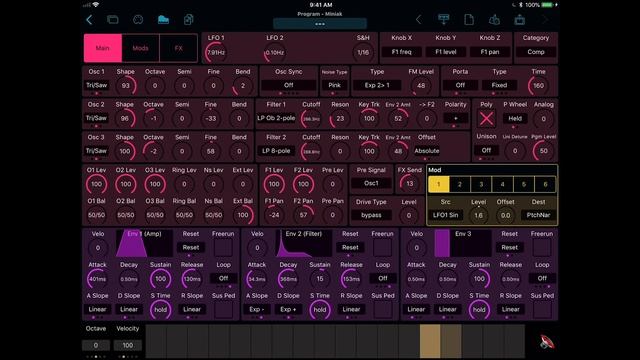
Task: Open Category Comp selector
Action: pyautogui.click(x=536, y=52)
